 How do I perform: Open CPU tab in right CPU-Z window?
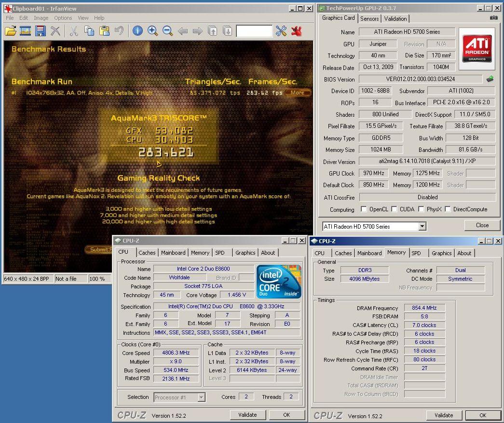coord(319,253)
